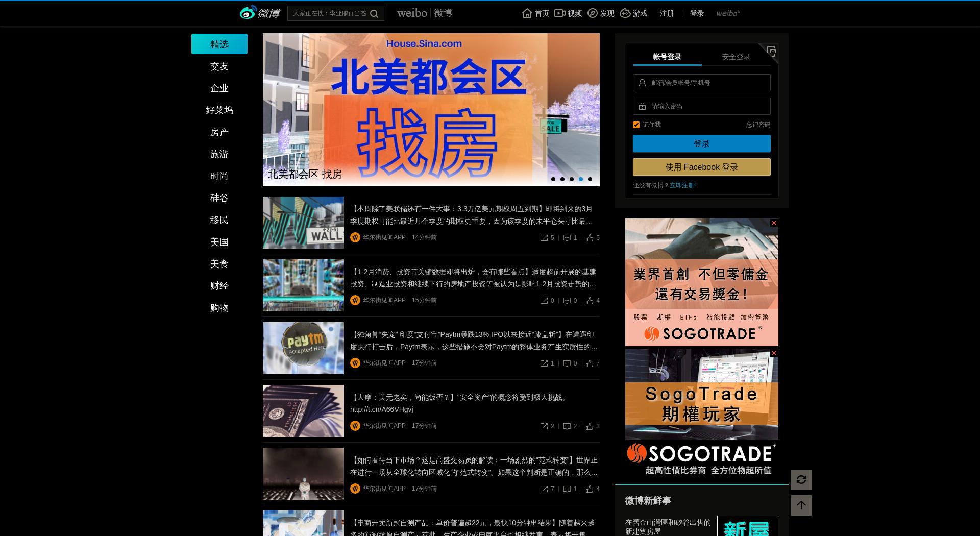Image resolution: width=980 pixels, height=536 pixels.
Task: Like the 1-2月消费 post
Action: point(590,301)
